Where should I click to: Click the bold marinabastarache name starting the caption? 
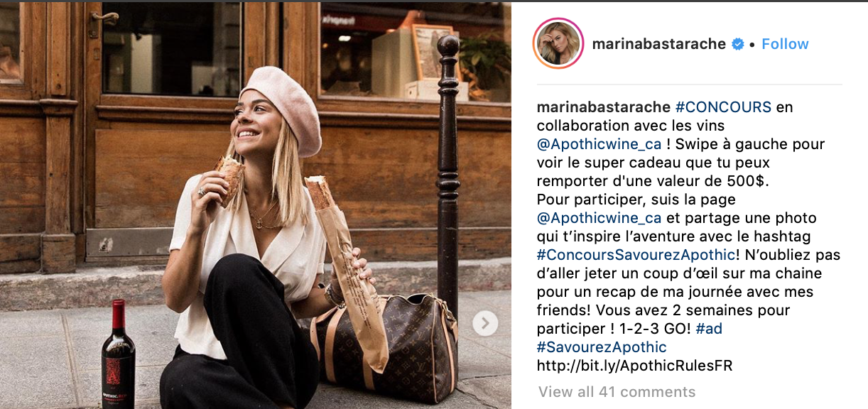[x=604, y=107]
